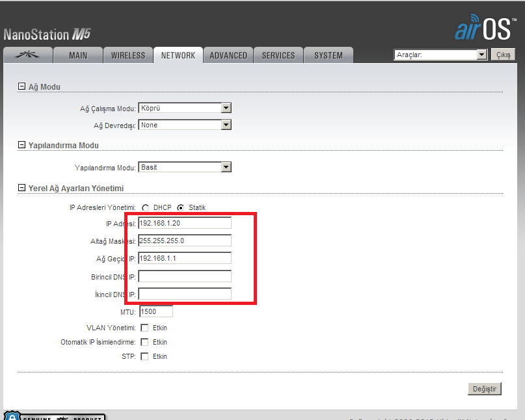
Task: Click the Çıkış logout button
Action: (503, 55)
